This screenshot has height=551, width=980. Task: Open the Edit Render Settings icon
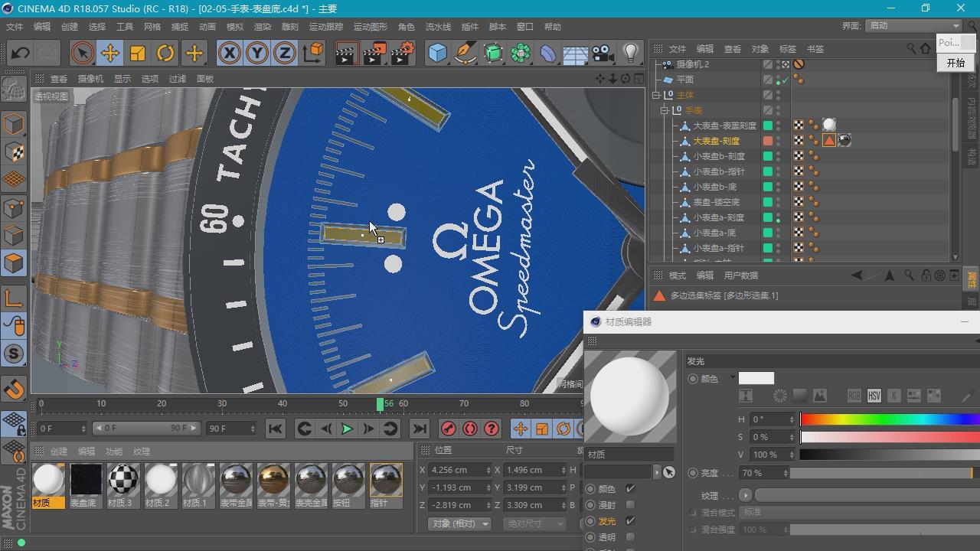(403, 53)
